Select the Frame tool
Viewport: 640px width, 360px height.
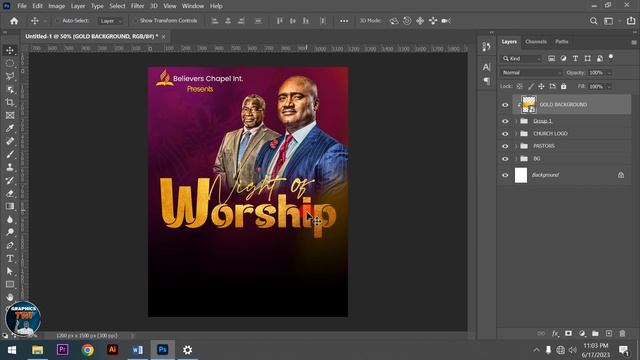click(10, 116)
